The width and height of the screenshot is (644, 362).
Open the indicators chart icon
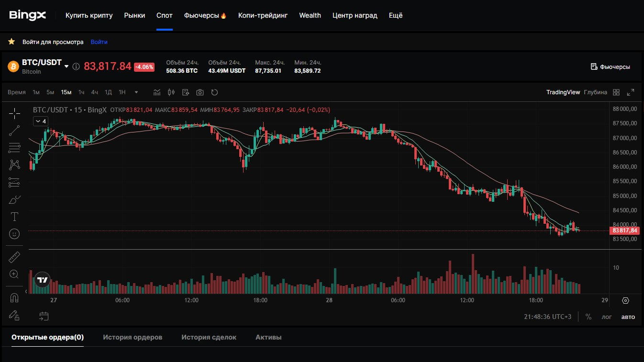(157, 92)
